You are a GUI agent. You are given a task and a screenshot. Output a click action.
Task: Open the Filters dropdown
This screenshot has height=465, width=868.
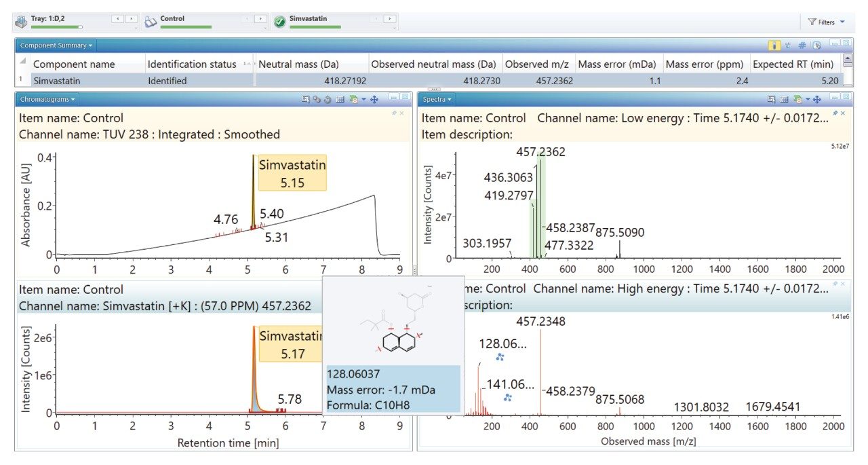coord(827,22)
